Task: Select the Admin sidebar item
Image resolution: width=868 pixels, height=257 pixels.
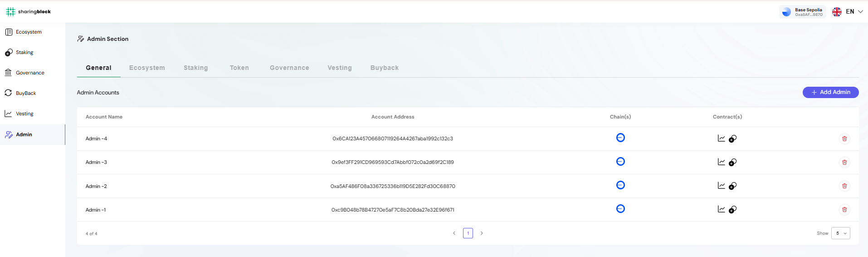Action: pyautogui.click(x=33, y=134)
